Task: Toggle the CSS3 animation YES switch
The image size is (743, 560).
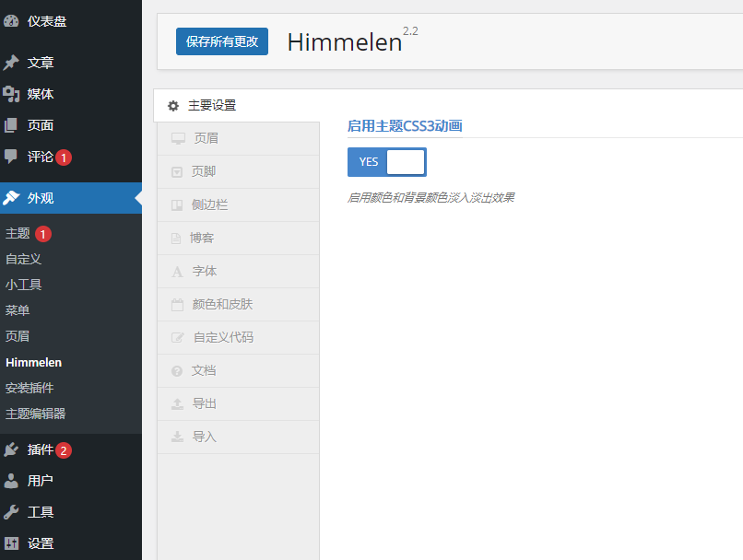Action: (x=386, y=162)
